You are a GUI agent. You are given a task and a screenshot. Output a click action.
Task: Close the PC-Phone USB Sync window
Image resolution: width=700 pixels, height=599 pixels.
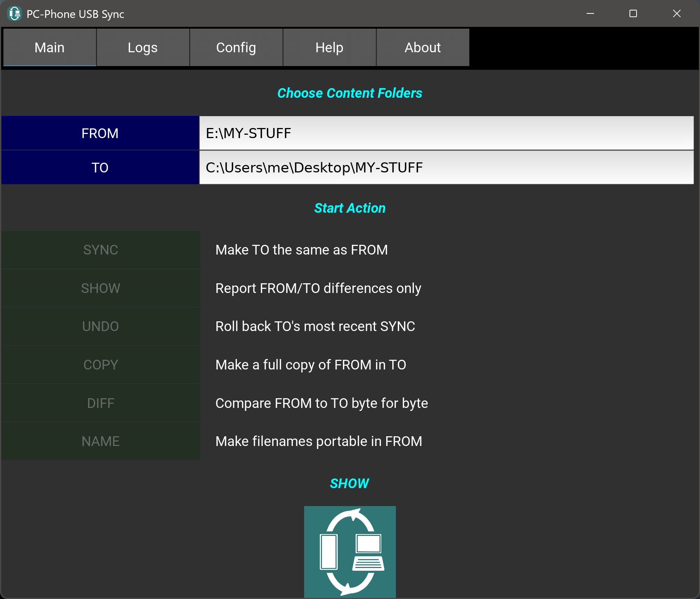pyautogui.click(x=676, y=14)
